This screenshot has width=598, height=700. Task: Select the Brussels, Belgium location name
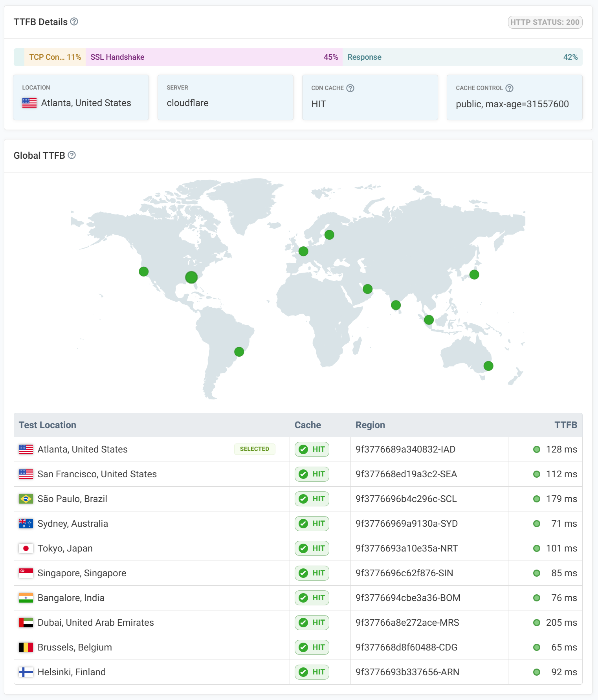pyautogui.click(x=75, y=647)
